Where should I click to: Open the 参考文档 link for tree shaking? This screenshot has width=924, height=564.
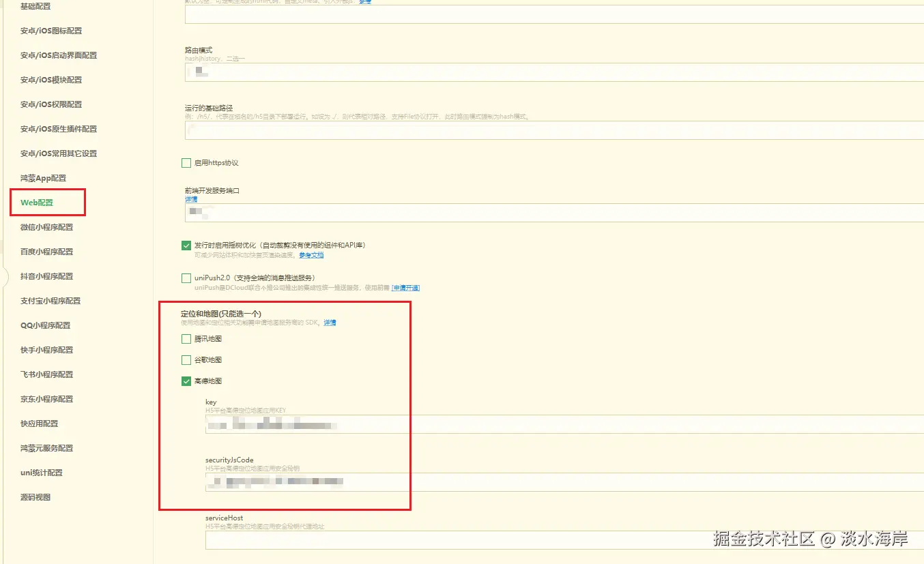(311, 255)
